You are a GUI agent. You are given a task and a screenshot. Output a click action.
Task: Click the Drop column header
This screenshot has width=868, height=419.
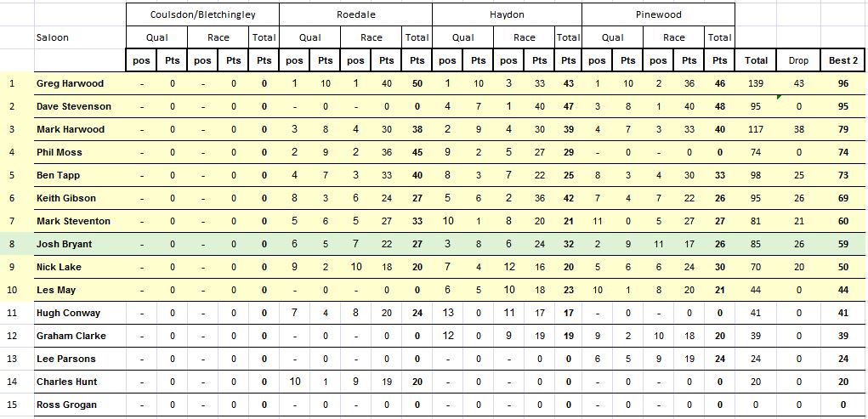(798, 60)
